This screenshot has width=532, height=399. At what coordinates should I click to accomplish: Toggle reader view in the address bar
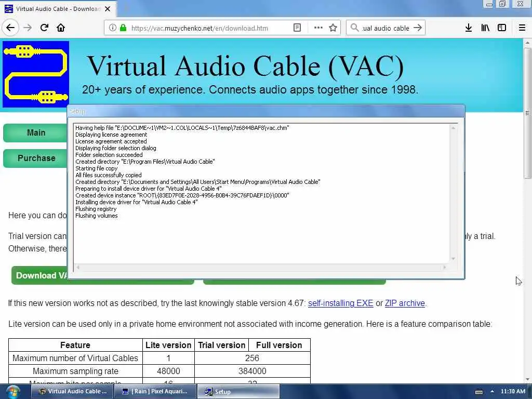297,28
